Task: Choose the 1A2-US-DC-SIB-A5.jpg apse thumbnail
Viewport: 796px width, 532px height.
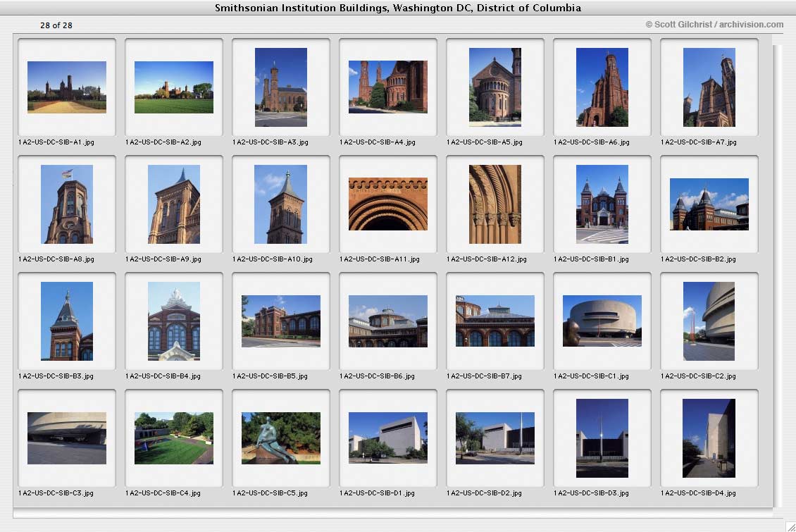Action: (495, 87)
